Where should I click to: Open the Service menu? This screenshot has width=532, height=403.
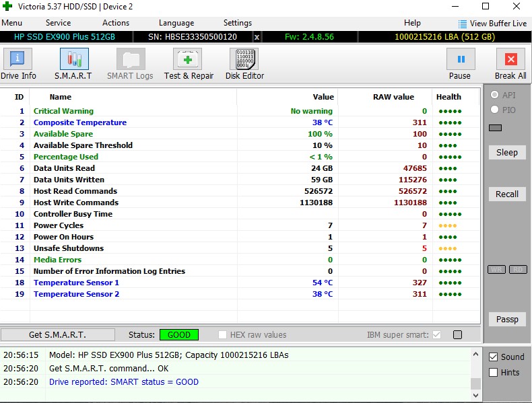[x=59, y=23]
